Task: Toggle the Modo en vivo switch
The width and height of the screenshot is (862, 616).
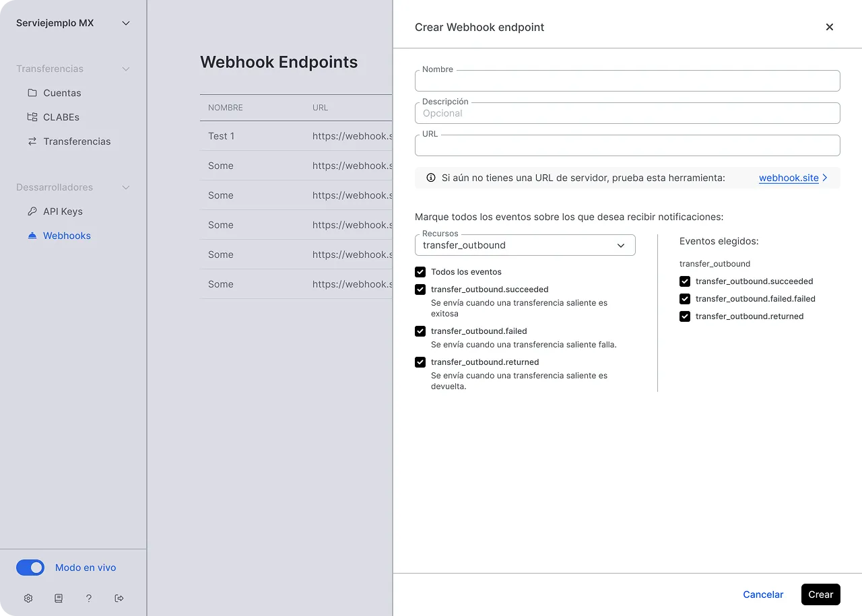Action: [x=30, y=568]
